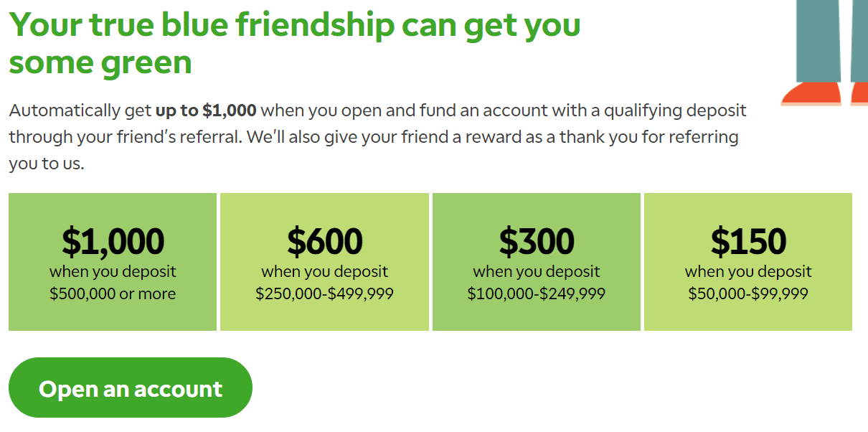Select the $300 reward amount
Viewport: 868px width, 432px height.
click(537, 241)
